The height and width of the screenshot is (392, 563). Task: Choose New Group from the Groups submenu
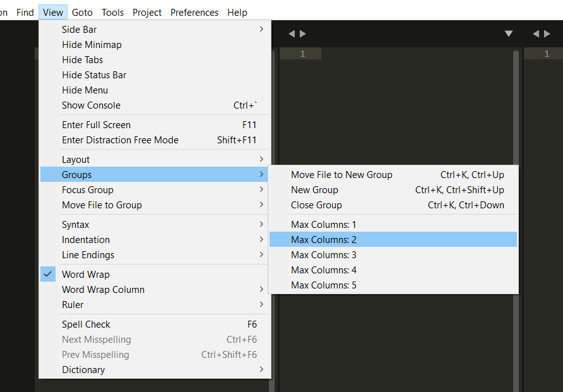(x=314, y=189)
